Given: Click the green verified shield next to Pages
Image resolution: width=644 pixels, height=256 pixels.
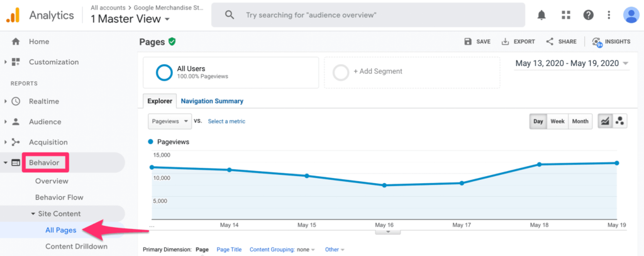Looking at the screenshot, I should 172,42.
